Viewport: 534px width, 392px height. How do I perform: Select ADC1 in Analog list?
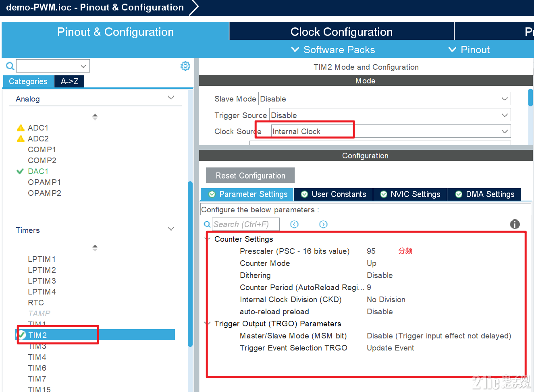tap(38, 128)
